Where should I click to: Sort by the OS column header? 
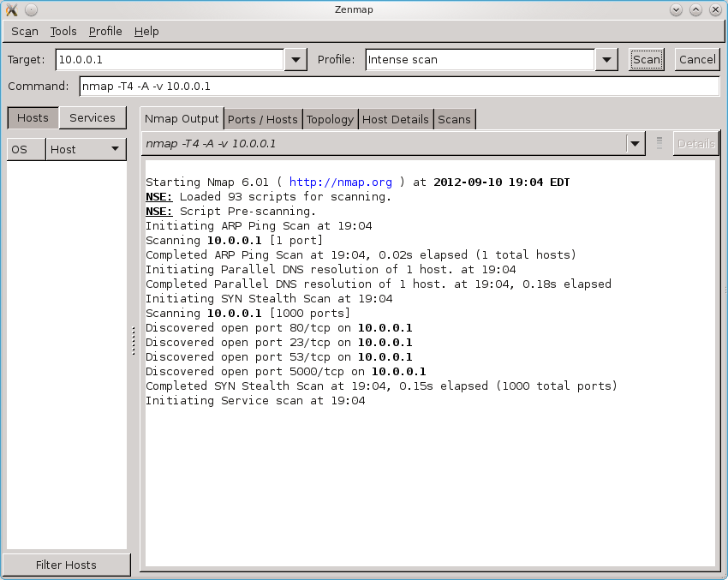27,150
